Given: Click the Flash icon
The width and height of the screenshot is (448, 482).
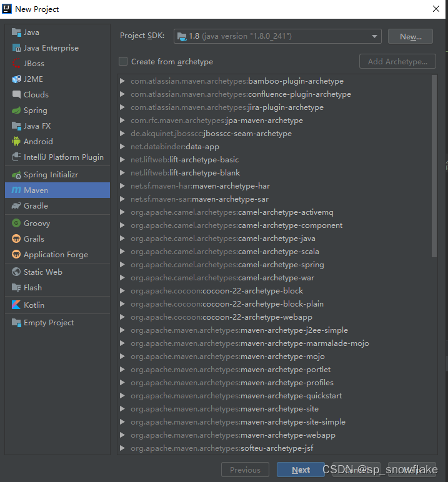Looking at the screenshot, I should click(16, 287).
